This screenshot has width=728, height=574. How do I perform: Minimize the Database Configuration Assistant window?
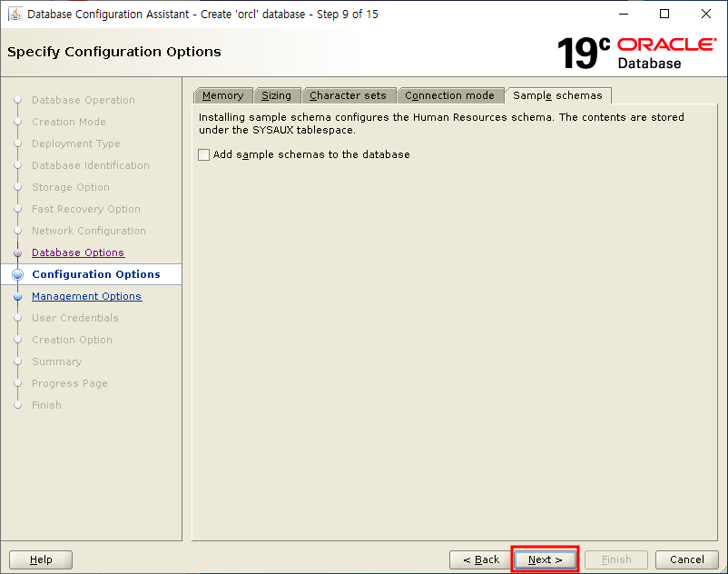click(x=624, y=14)
